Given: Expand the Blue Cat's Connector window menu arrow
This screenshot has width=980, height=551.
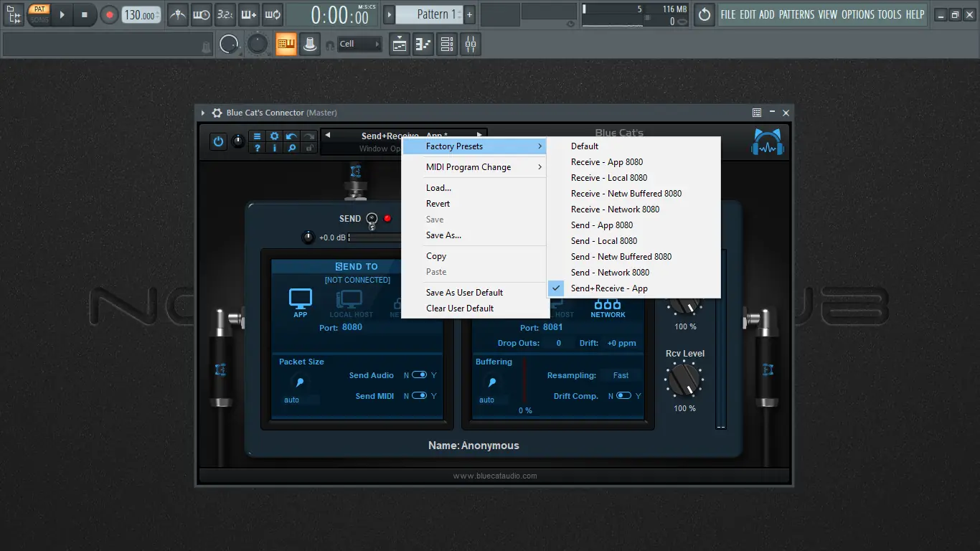Looking at the screenshot, I should coord(203,113).
